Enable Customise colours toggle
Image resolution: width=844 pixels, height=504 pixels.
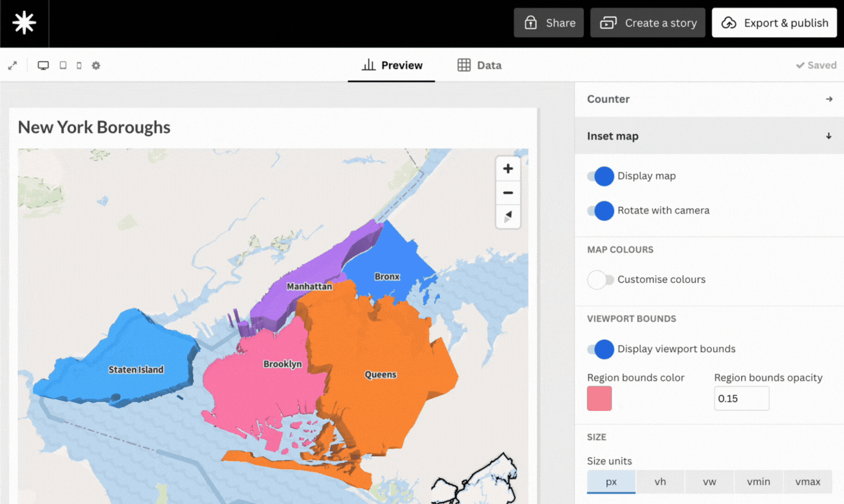601,279
